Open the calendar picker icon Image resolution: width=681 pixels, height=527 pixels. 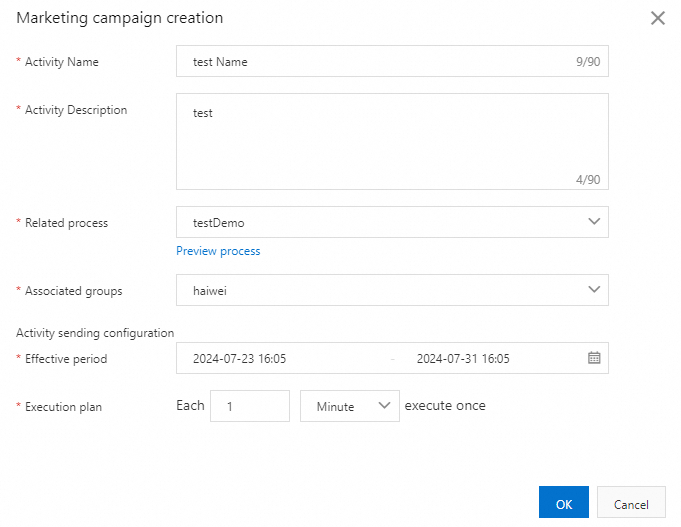[x=593, y=358]
